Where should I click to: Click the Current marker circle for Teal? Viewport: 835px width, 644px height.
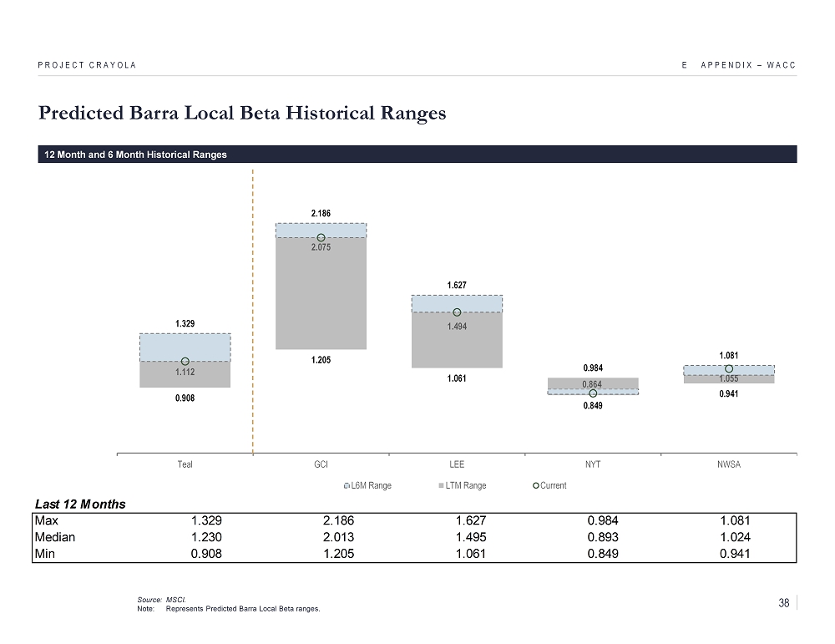point(185,361)
